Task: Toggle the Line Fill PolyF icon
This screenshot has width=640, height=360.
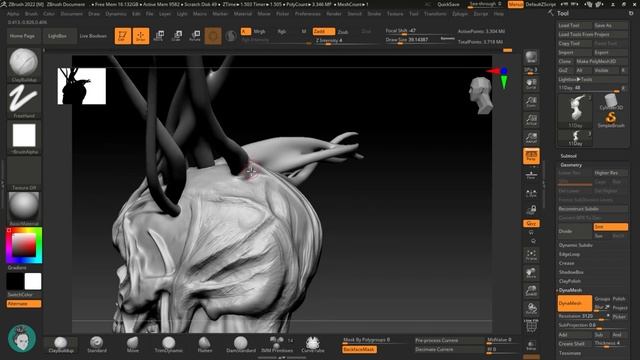Action: pos(531,326)
